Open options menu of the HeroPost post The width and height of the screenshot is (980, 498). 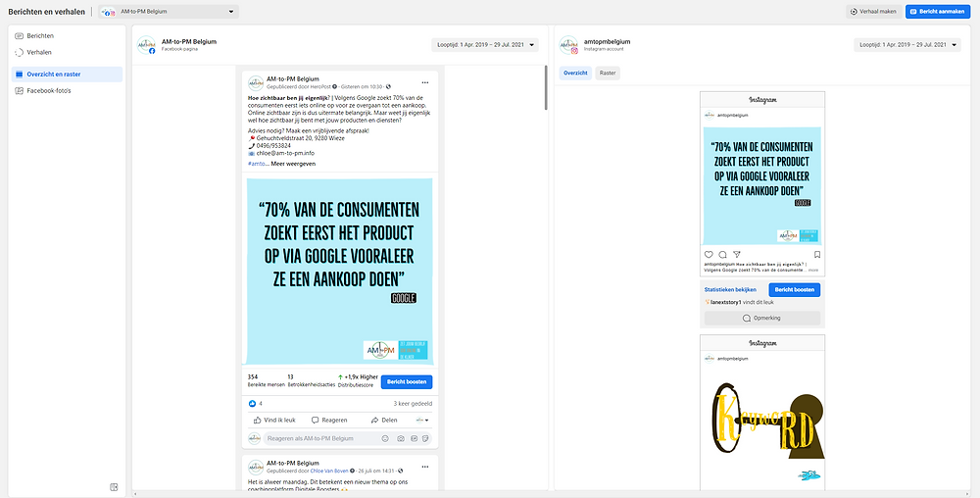(x=425, y=82)
